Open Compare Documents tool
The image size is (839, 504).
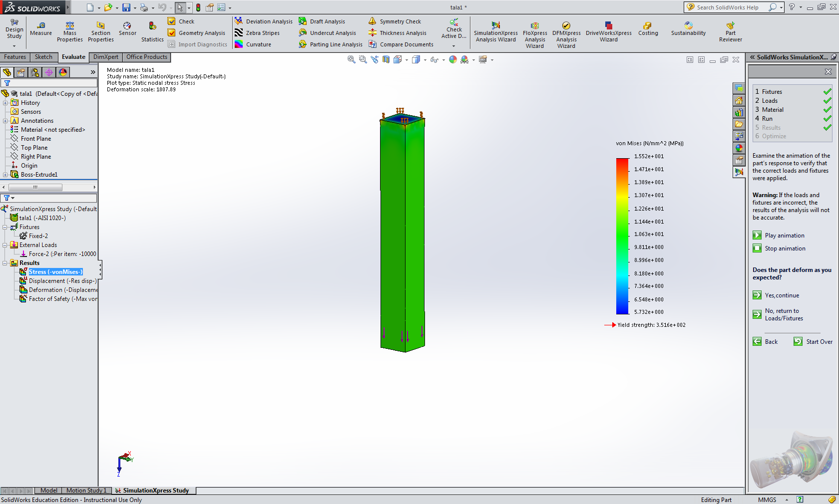point(401,44)
